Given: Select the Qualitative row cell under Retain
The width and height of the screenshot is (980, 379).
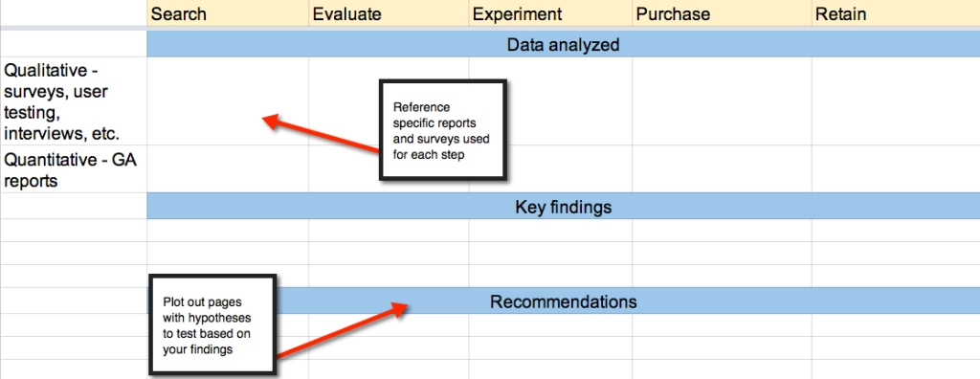Looking at the screenshot, I should tap(896, 101).
